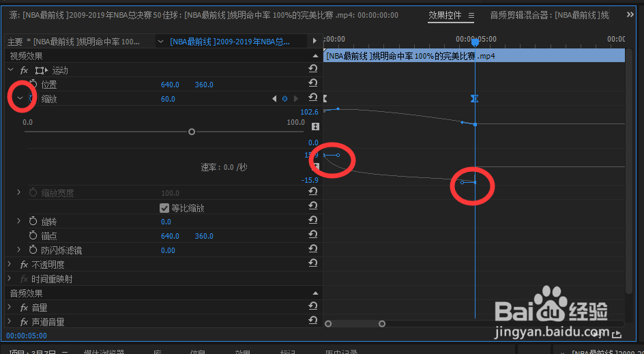Viewport: 644px width, 354px height.
Task: Expand the 不透明度 effect
Action: point(10,264)
